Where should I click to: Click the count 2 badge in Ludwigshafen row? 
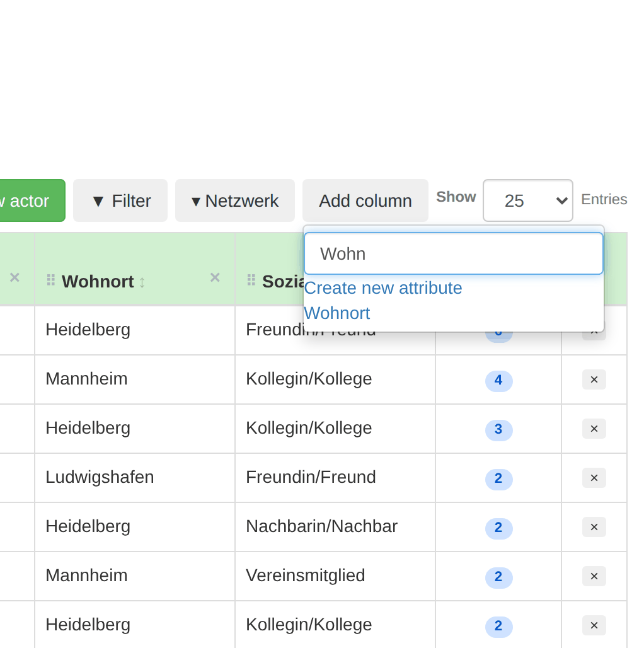[498, 478]
